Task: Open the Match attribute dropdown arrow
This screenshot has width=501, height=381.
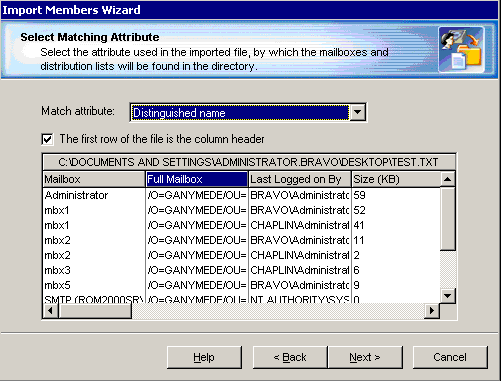Action: coord(357,112)
